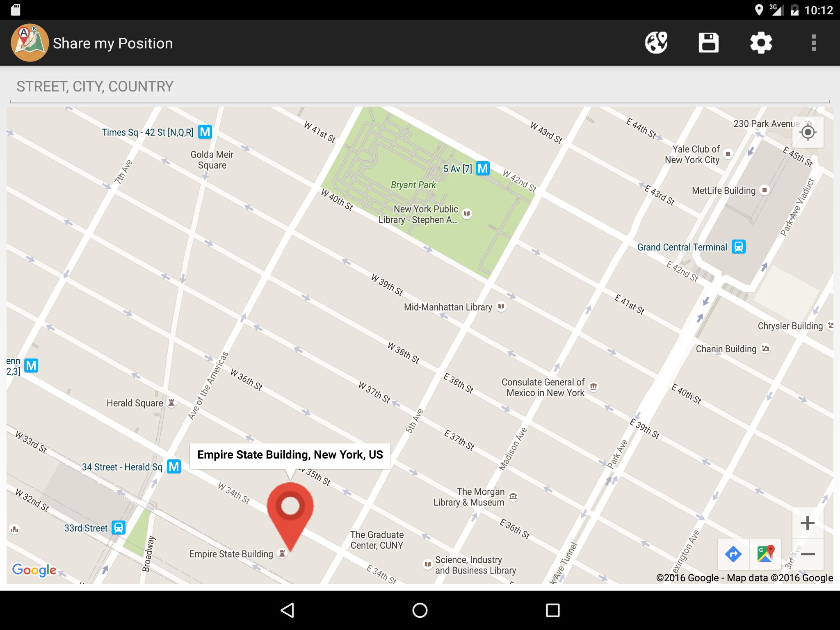Click the Empire State Building info bubble
This screenshot has height=630, width=840.
290,454
